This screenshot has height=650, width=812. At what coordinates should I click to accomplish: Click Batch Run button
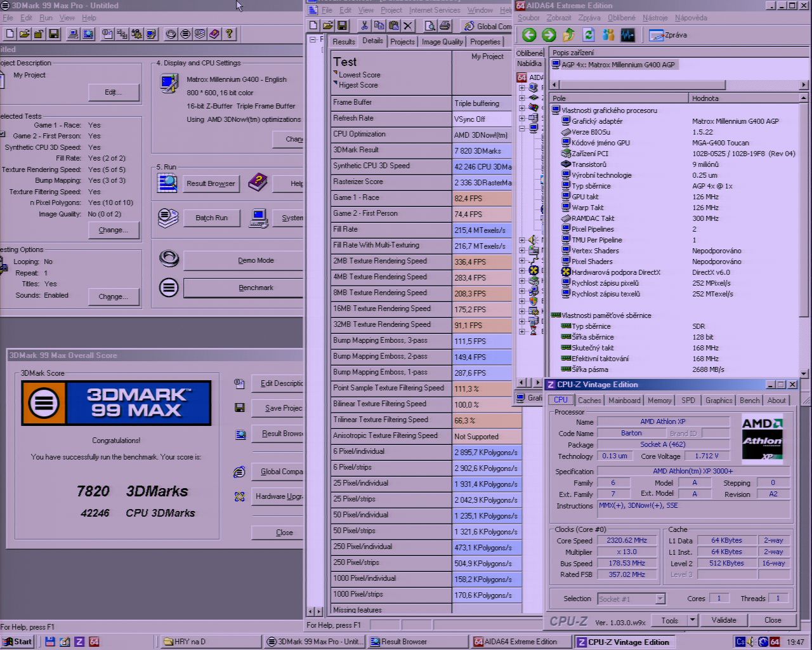pos(211,218)
